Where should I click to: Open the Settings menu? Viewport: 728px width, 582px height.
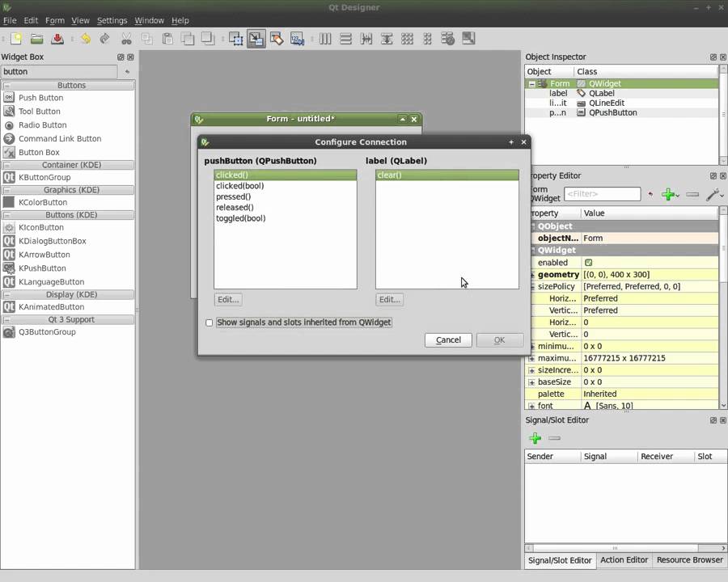click(x=112, y=20)
